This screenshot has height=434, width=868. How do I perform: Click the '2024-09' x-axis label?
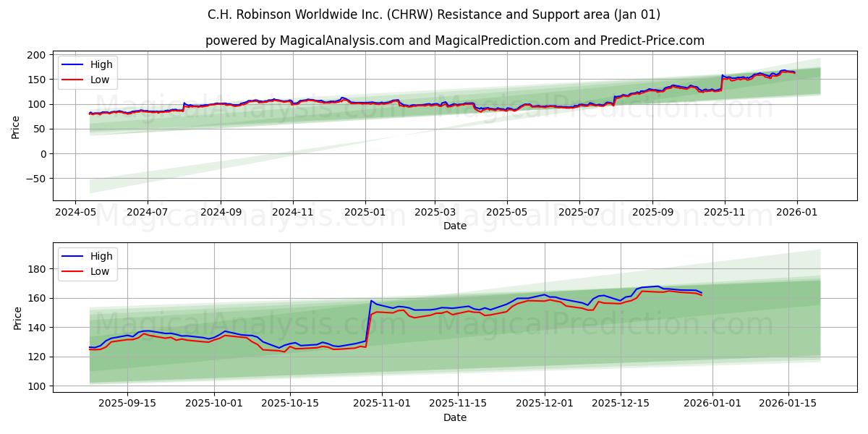coord(221,212)
